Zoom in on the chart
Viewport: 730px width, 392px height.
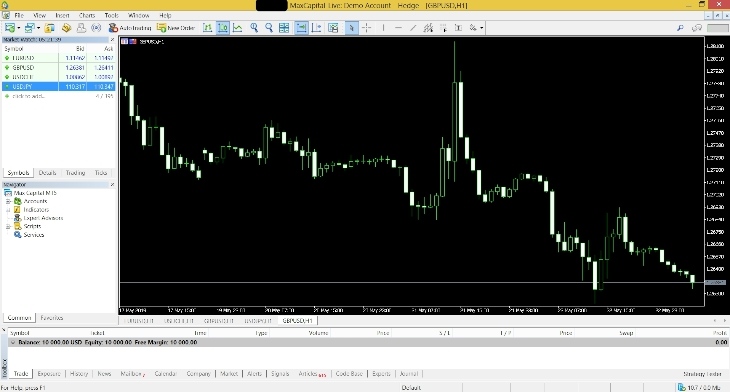click(254, 28)
